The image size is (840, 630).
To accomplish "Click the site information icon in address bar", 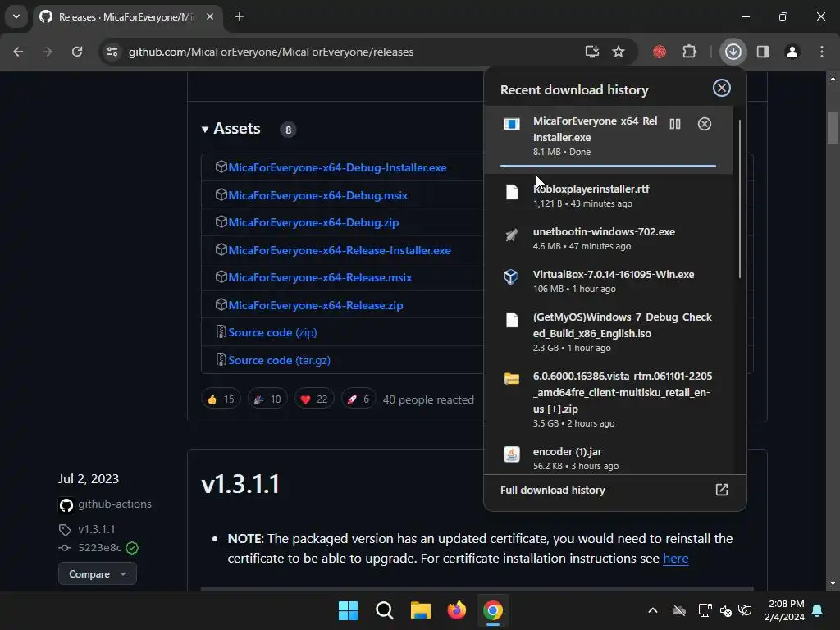I will pyautogui.click(x=112, y=52).
